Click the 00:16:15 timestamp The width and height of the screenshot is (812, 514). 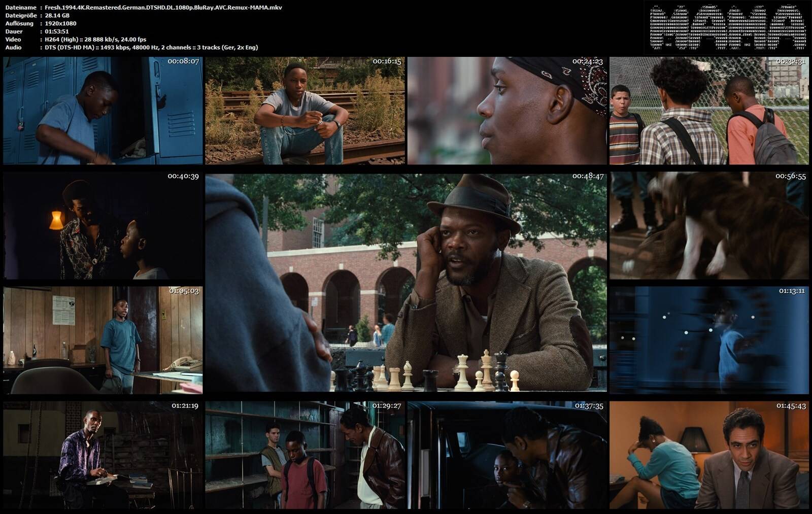387,61
